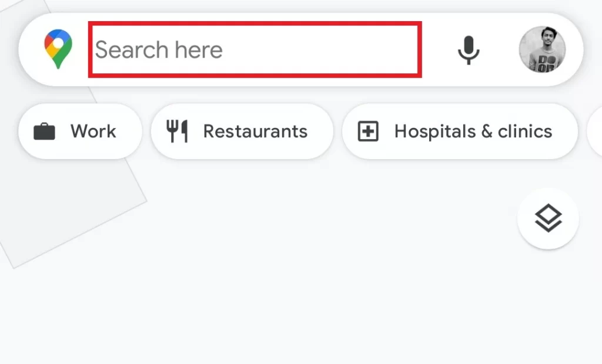Start voice search with the microphone

(469, 50)
